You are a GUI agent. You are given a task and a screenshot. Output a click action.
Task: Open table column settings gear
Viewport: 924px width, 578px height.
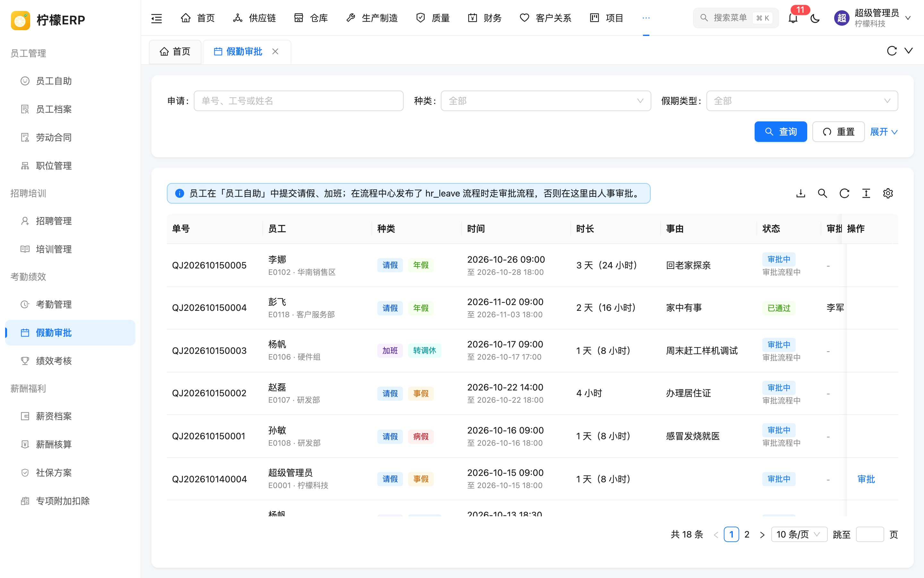[888, 193]
